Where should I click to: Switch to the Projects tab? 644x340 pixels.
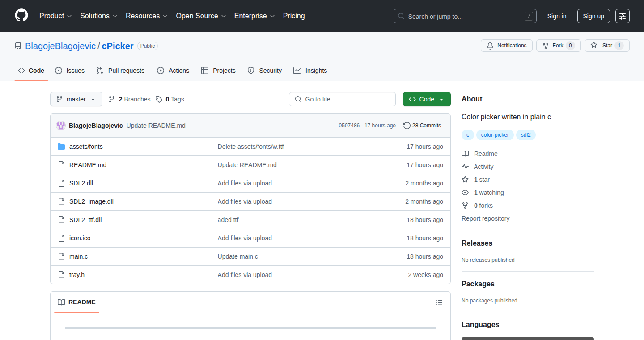click(x=218, y=71)
